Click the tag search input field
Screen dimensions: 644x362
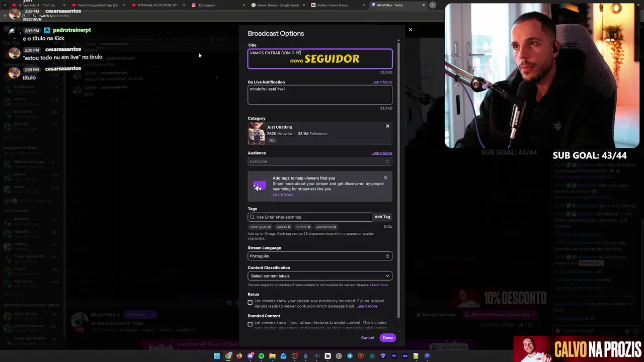pos(310,217)
